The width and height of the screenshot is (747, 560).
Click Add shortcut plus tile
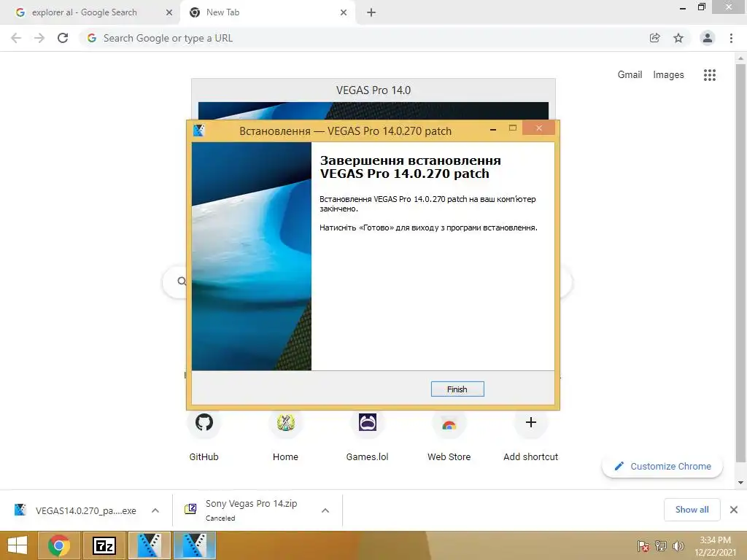[x=531, y=436]
